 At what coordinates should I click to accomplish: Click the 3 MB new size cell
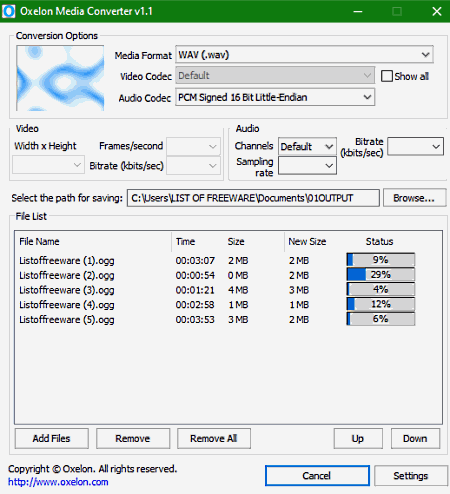[299, 290]
